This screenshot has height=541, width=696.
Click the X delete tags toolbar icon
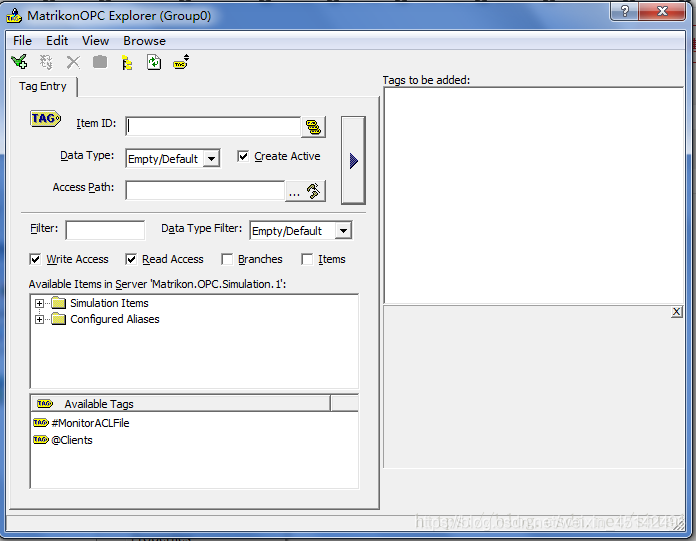click(x=73, y=62)
